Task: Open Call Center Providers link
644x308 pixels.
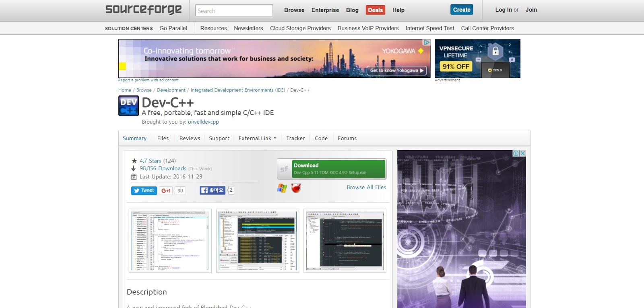Action: point(487,28)
